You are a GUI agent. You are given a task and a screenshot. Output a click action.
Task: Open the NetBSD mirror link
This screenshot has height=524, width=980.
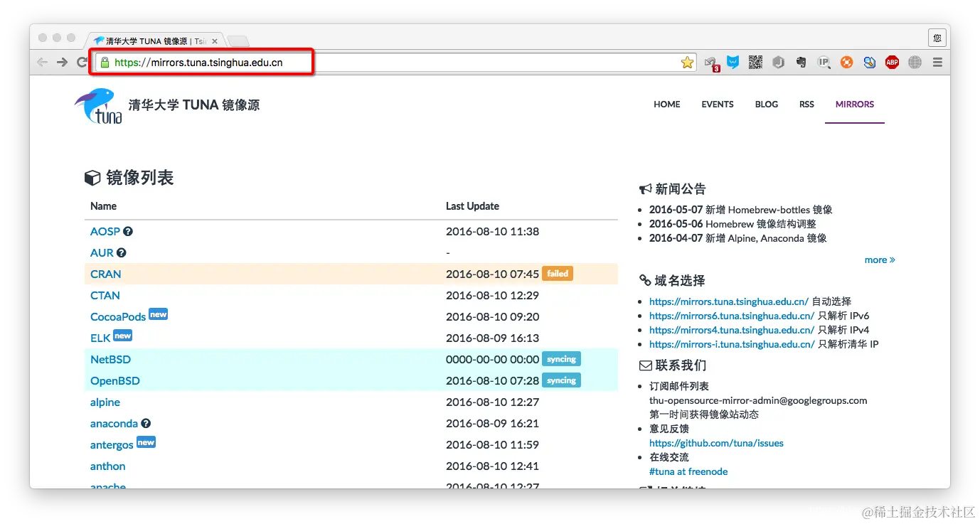click(111, 359)
